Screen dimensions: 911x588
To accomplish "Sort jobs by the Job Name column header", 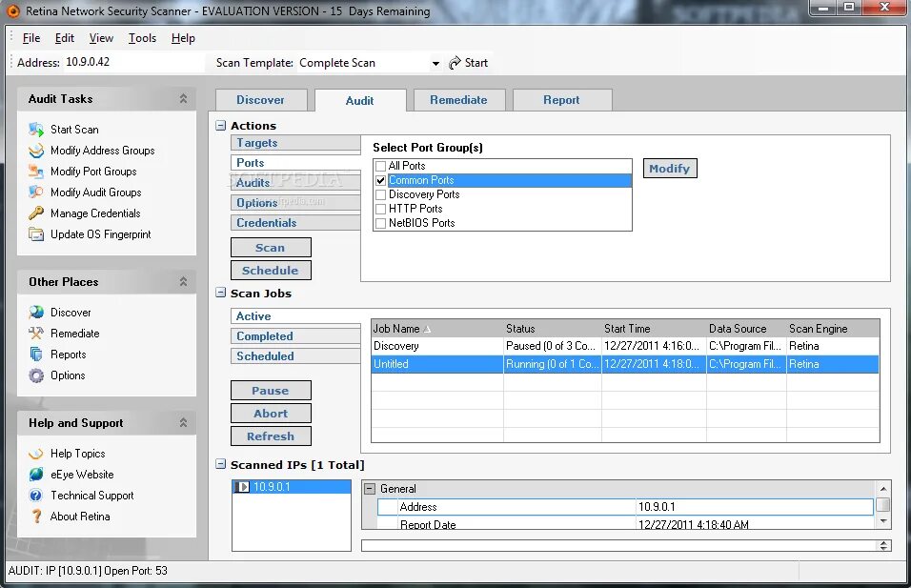I will [x=437, y=328].
